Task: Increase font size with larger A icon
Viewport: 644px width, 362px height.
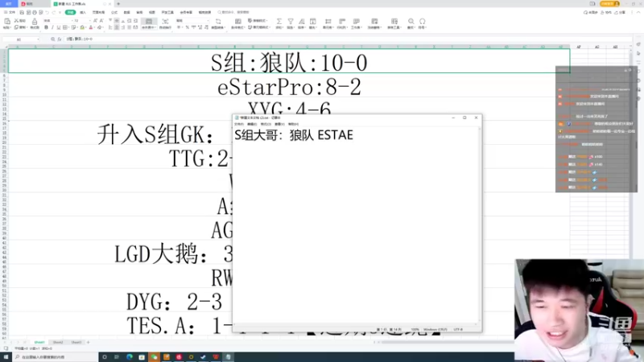Action: coord(95,21)
